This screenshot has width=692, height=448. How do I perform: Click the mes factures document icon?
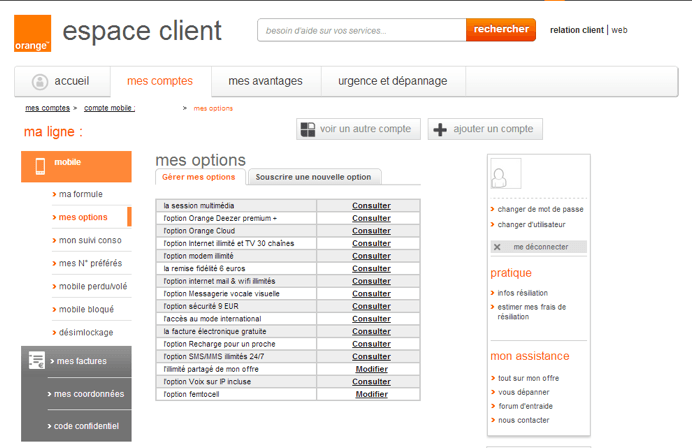click(x=37, y=360)
